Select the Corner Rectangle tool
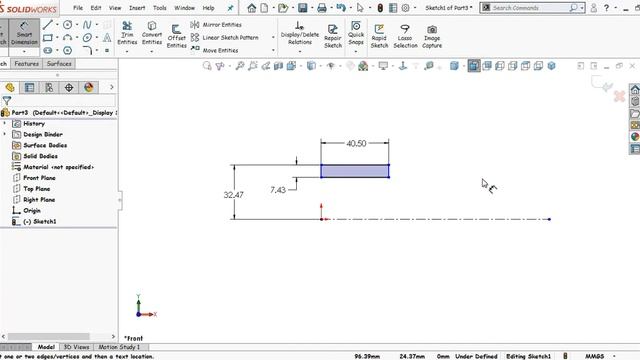This screenshot has height=360, width=640. point(48,38)
